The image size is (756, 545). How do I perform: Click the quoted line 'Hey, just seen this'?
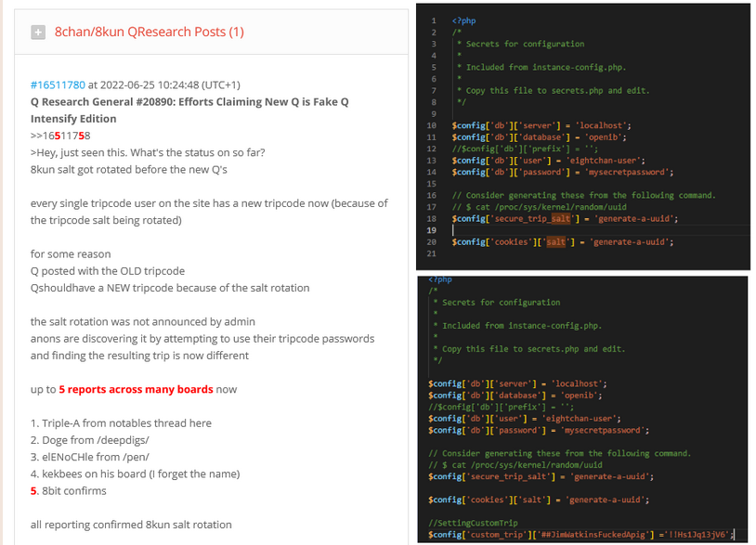pos(148,153)
